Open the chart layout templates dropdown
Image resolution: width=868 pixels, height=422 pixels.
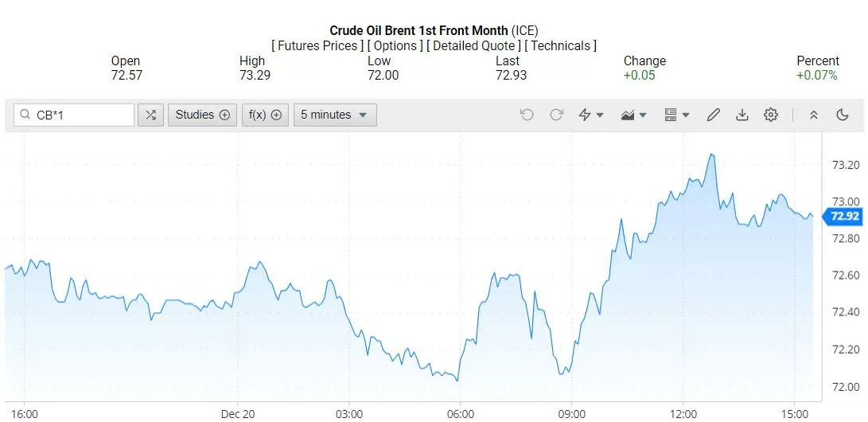[x=676, y=115]
